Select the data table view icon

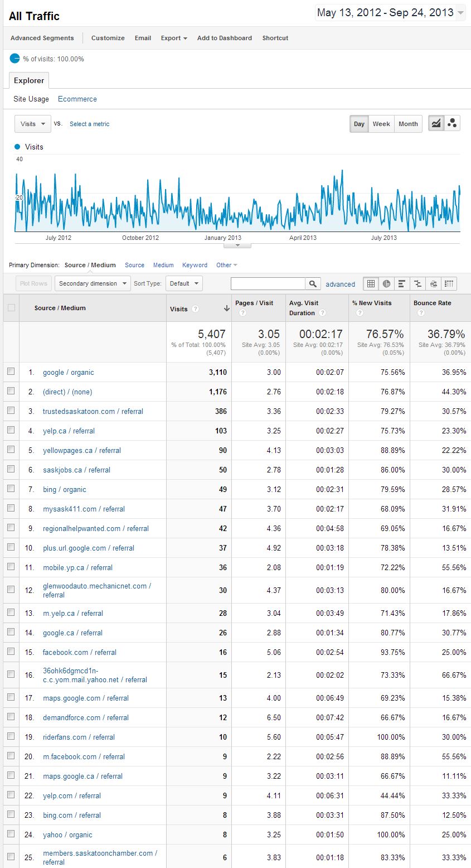[x=371, y=284]
